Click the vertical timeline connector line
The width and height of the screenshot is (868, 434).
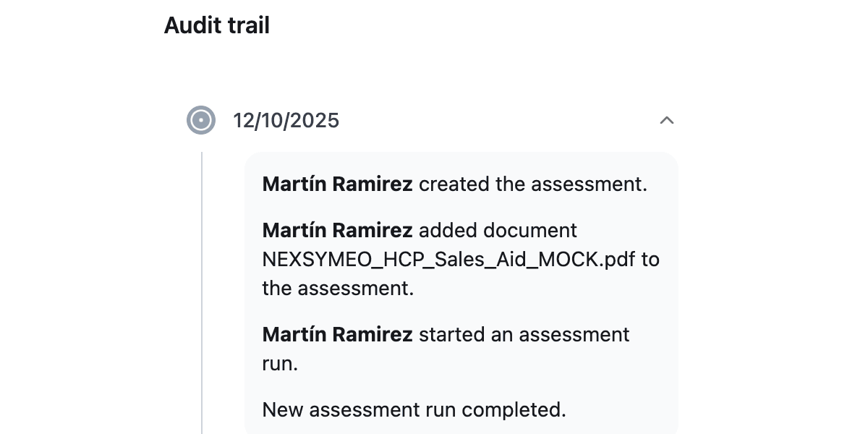201,289
